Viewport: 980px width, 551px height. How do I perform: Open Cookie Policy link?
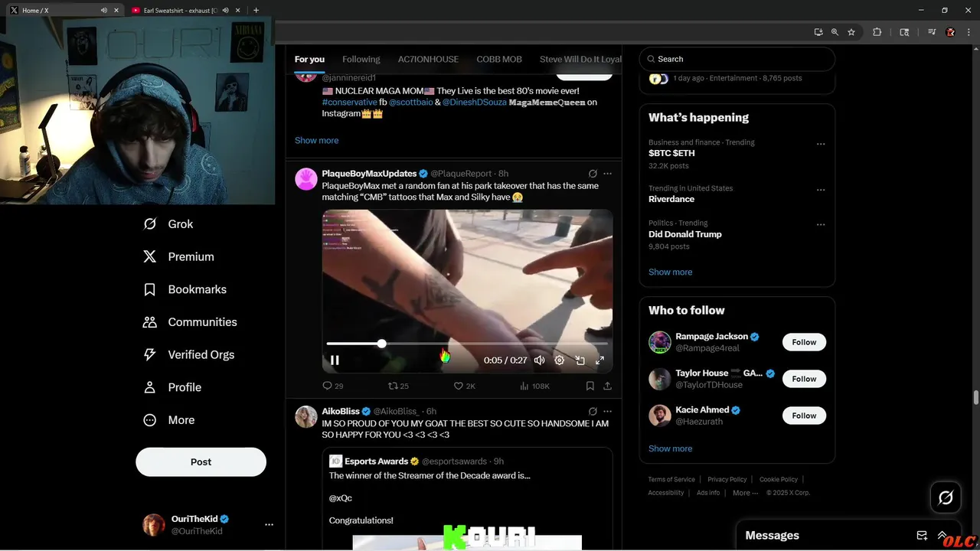click(779, 479)
